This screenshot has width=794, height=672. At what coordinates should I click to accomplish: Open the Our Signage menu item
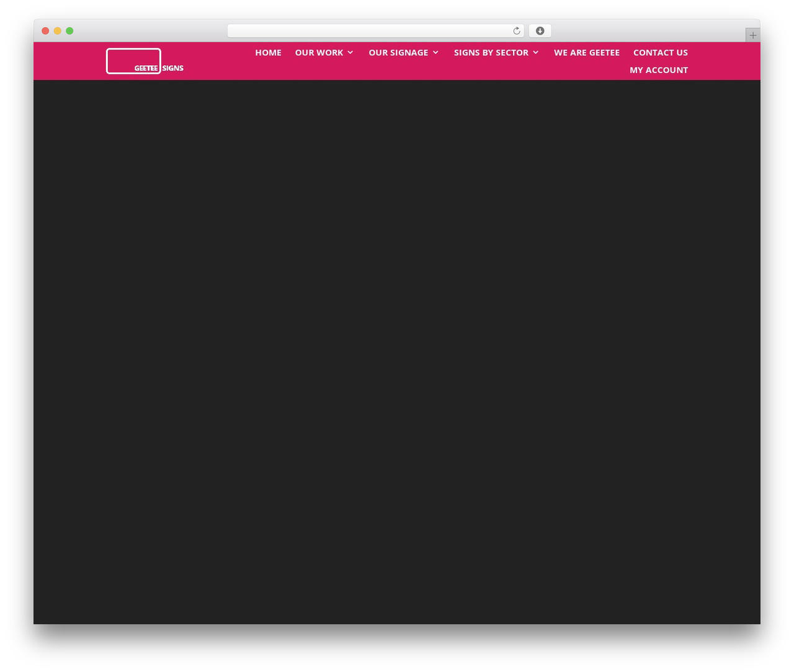tap(398, 53)
